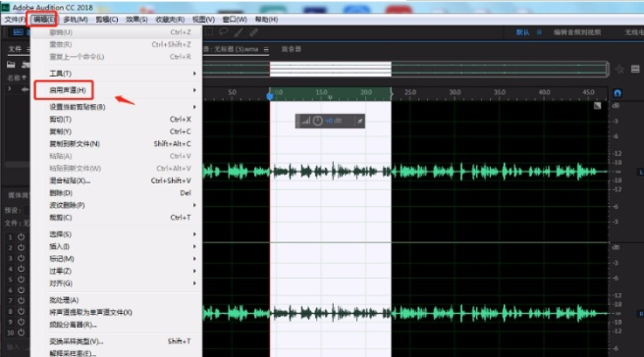Choose 混合粘贴(X)... menu entry
Image resolution: width=644 pixels, height=357 pixels.
[x=117, y=180]
